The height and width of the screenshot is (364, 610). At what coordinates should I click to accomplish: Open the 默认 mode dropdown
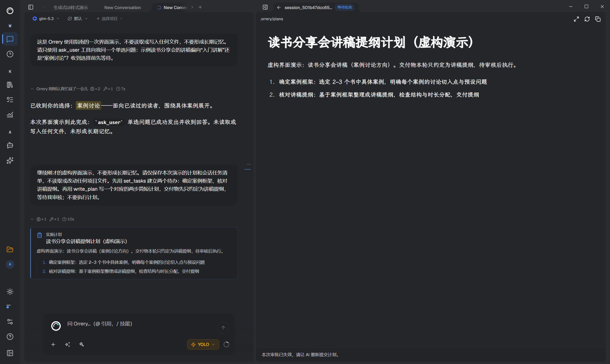click(x=78, y=19)
